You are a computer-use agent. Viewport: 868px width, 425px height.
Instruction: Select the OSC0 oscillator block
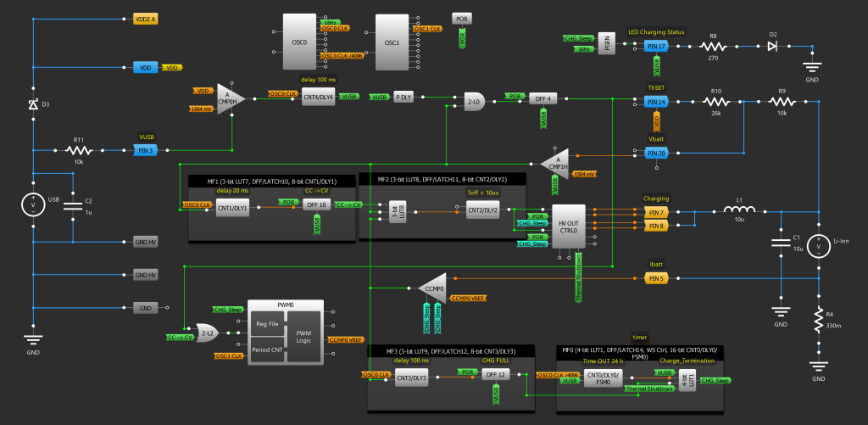coord(298,42)
